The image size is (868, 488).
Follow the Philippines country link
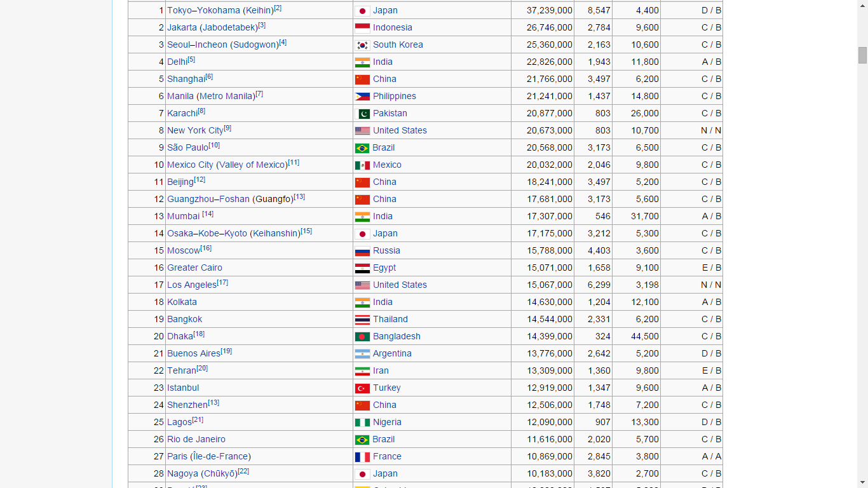(395, 97)
